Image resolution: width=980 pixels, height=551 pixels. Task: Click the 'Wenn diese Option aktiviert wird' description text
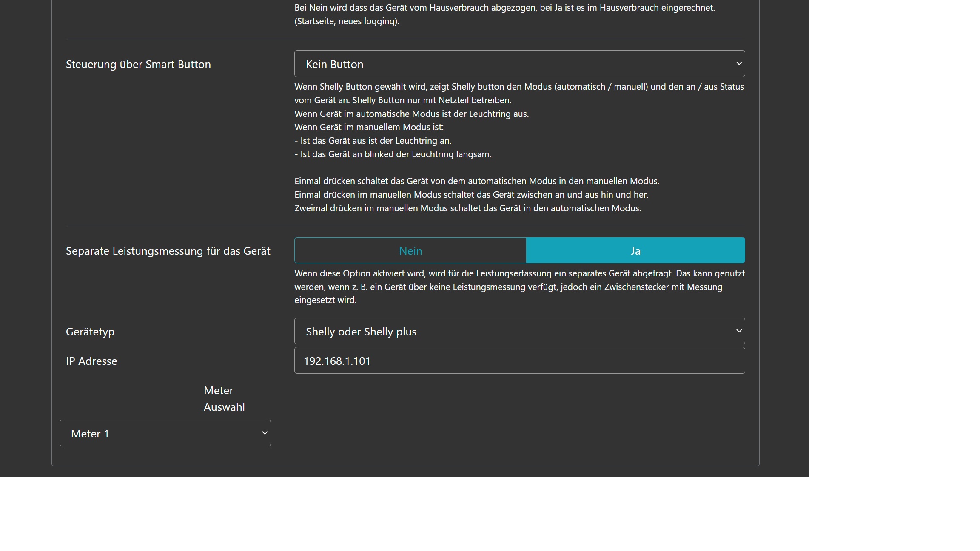[x=519, y=273]
